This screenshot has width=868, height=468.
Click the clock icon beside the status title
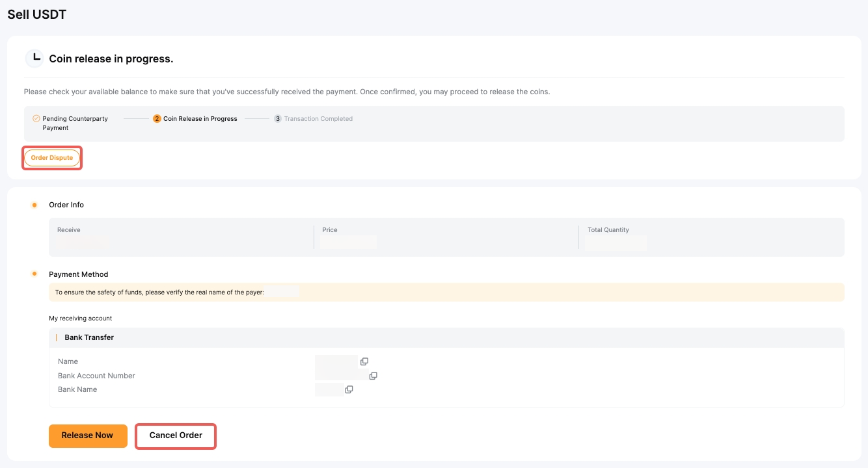[x=34, y=58]
